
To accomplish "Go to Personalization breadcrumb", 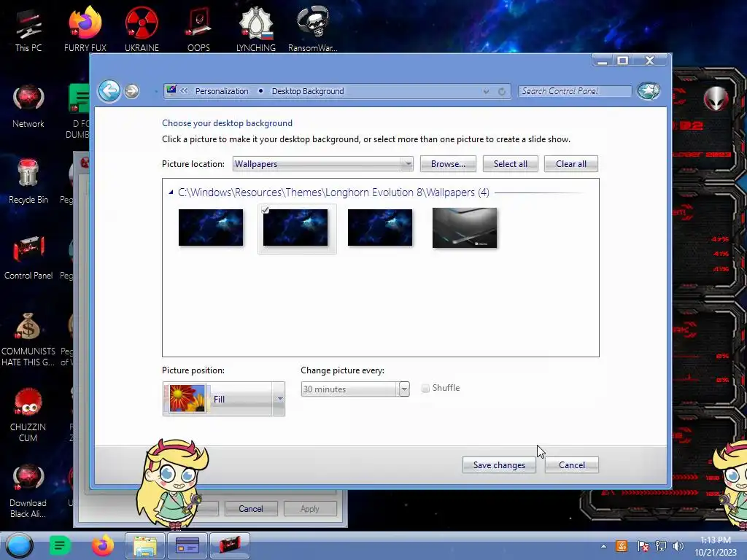I will tap(222, 91).
